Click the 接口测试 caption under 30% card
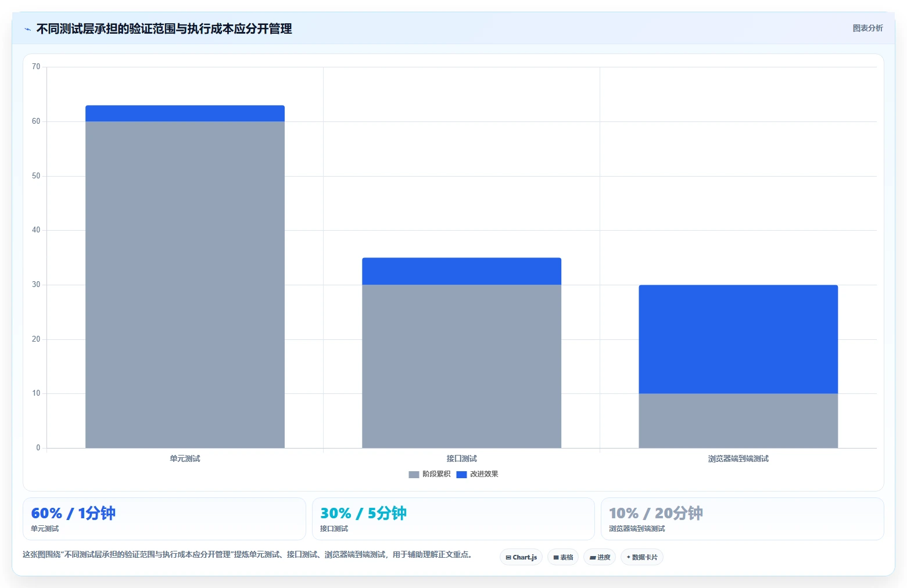Image resolution: width=907 pixels, height=588 pixels. 334,529
